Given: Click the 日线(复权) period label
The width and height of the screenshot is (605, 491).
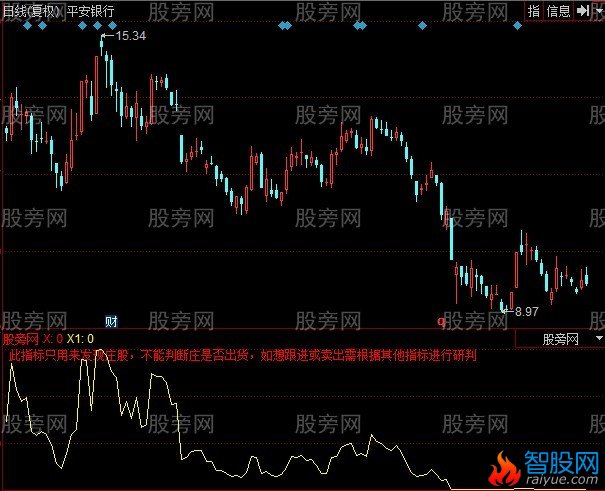Looking at the screenshot, I should pyautogui.click(x=30, y=11).
